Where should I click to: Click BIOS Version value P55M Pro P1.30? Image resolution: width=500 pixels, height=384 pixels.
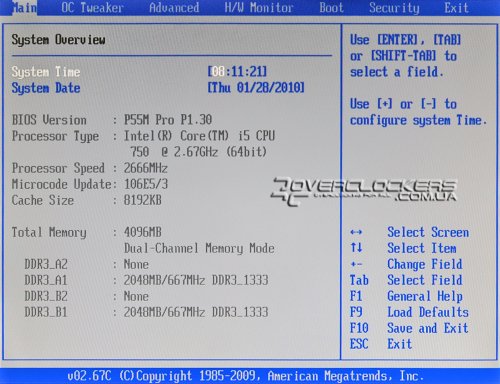(168, 120)
